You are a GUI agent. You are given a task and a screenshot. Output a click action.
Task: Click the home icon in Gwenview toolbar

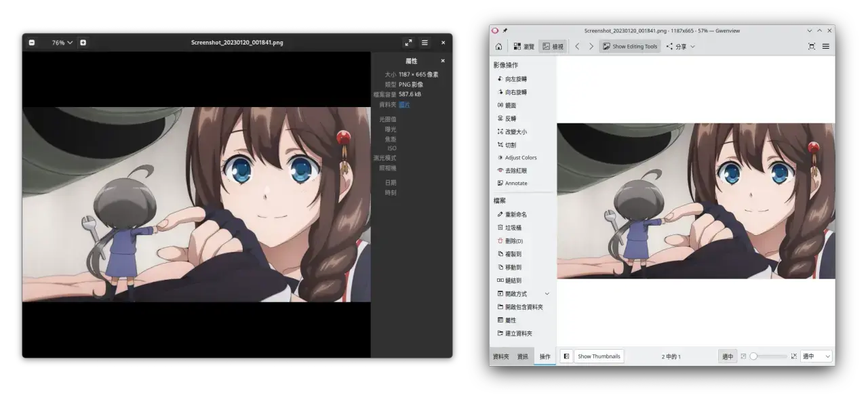[498, 46]
